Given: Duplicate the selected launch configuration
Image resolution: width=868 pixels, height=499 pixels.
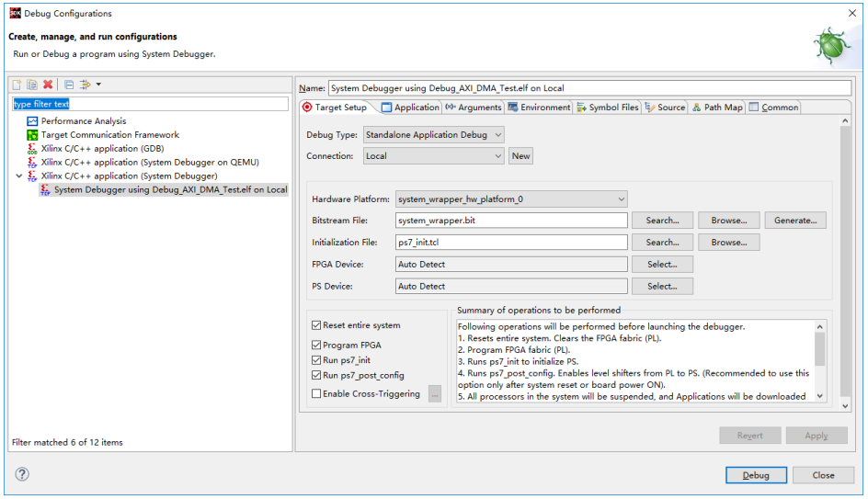Looking at the screenshot, I should 32,85.
